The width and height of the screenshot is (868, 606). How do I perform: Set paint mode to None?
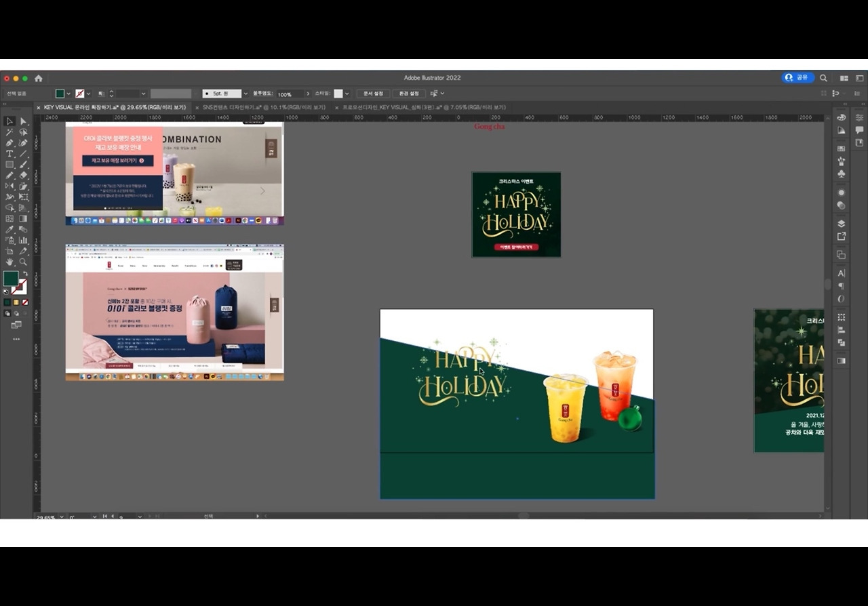(x=25, y=302)
